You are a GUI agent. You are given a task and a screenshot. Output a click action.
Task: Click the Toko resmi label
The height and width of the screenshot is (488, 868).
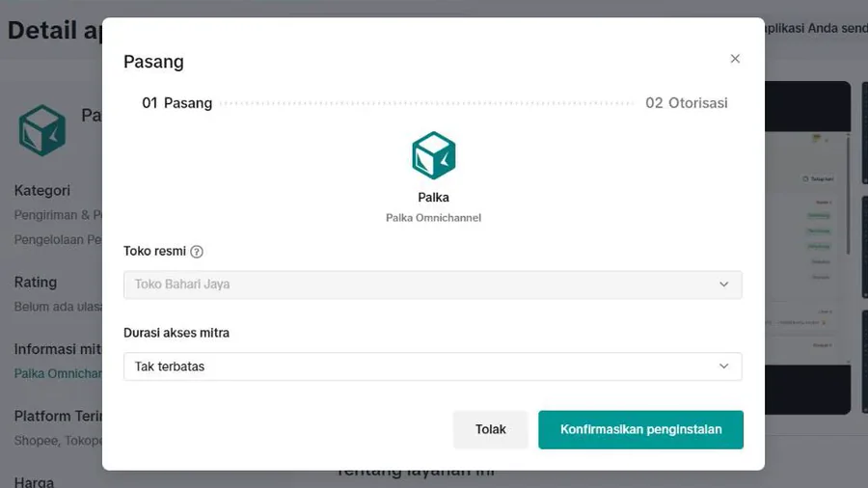[154, 251]
